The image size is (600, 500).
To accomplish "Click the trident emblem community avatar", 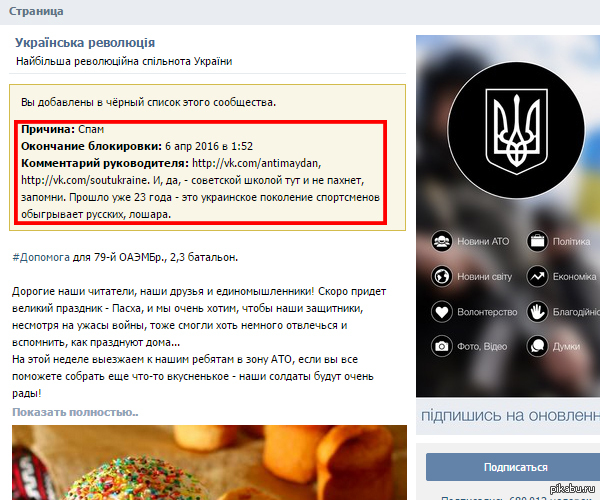I will pyautogui.click(x=516, y=130).
